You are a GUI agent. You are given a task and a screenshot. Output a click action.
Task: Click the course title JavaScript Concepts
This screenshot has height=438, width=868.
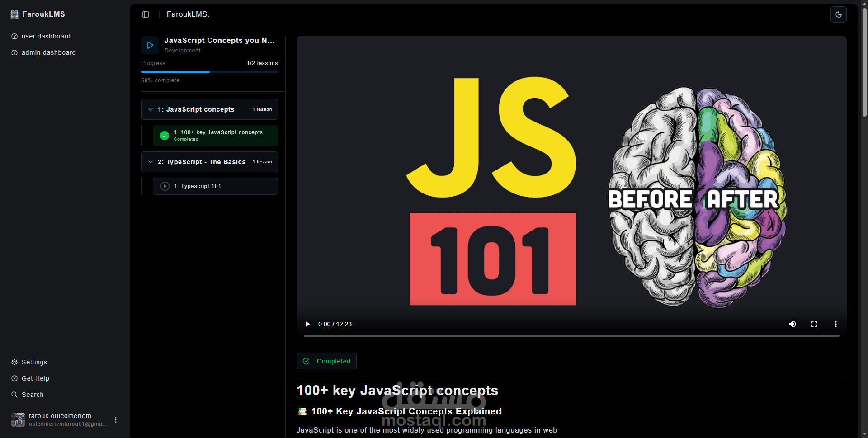(219, 41)
